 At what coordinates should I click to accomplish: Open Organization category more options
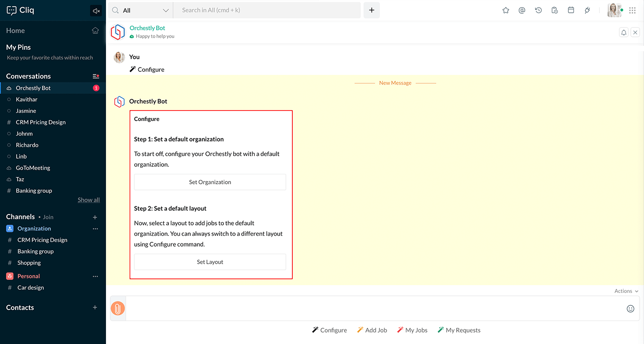click(x=95, y=229)
